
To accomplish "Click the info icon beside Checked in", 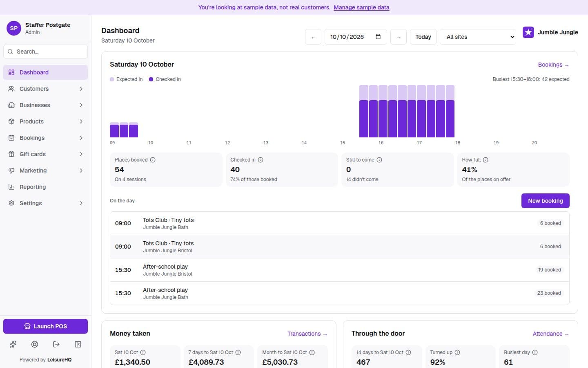I will [261, 160].
